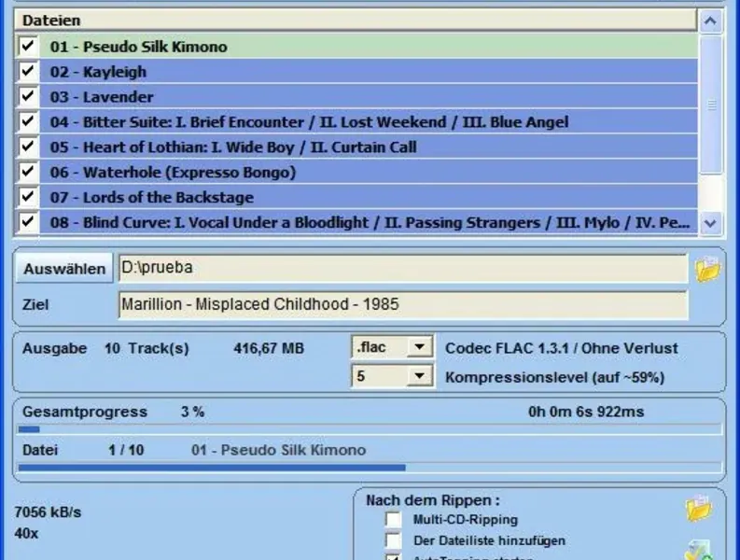Select row 06 - Waterhole (Expresso Bongo)
Viewport: 740px width, 560px height.
click(x=368, y=172)
